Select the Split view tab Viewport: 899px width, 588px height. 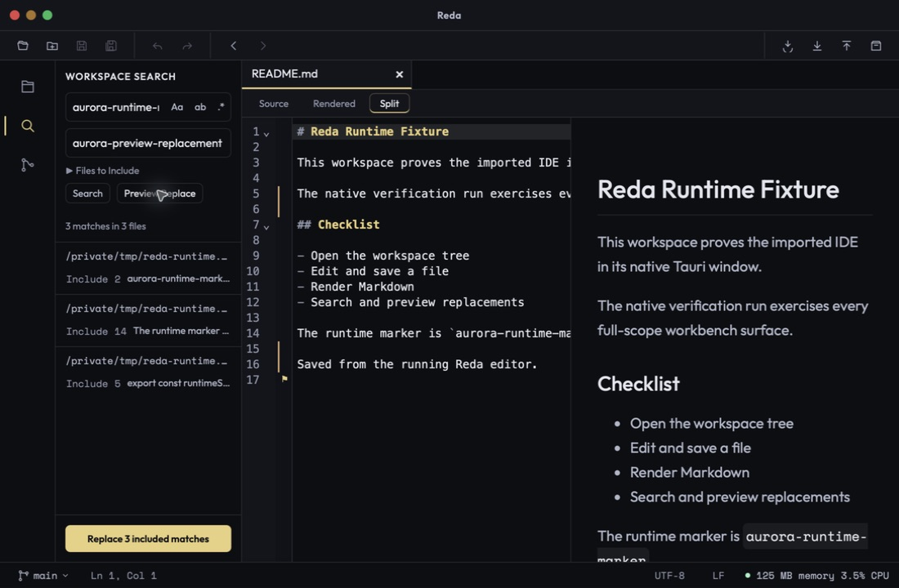point(389,104)
